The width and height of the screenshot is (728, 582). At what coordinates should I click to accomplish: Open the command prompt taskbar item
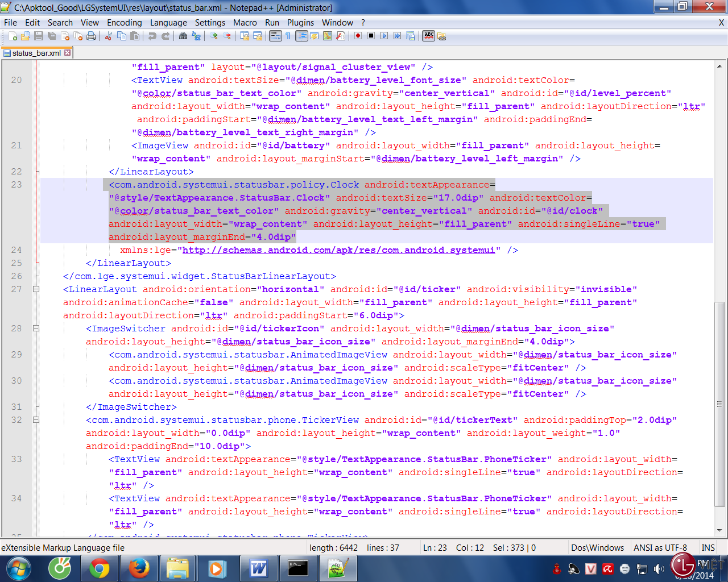pyautogui.click(x=298, y=568)
